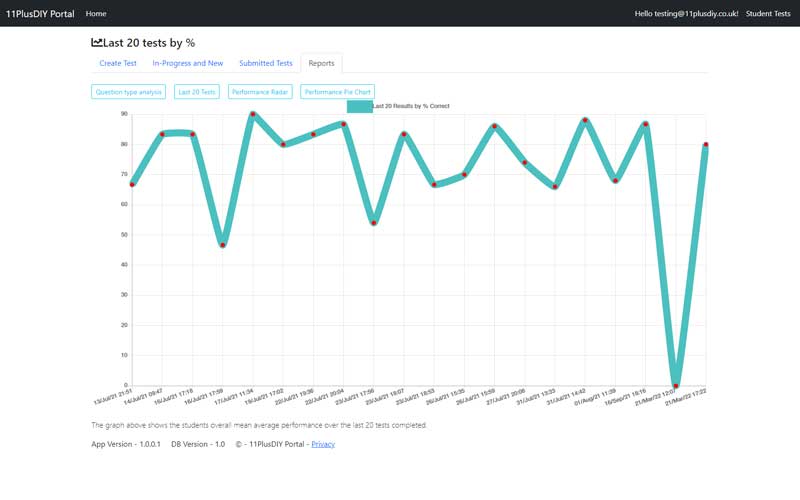Click the Hello testing@11plusdiy.co.uk greeting

[687, 14]
